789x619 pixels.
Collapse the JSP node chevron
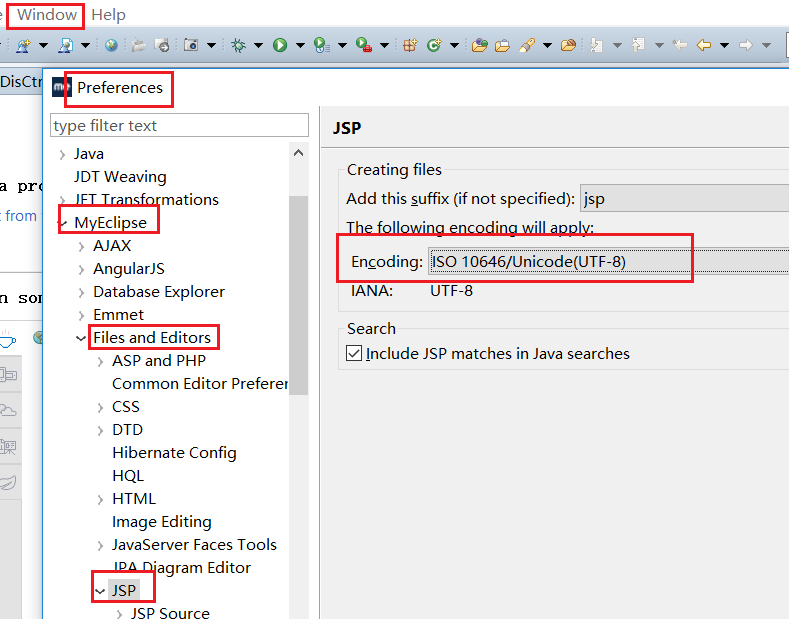tap(100, 591)
